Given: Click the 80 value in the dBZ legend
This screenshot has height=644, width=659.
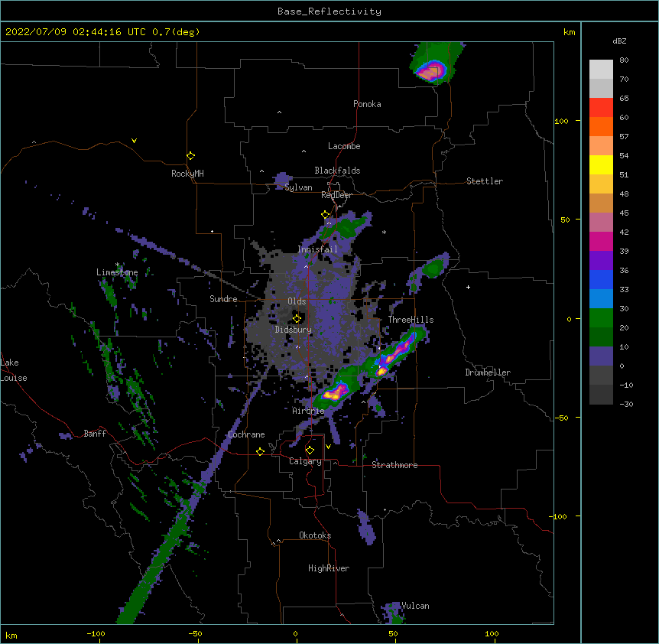Looking at the screenshot, I should pyautogui.click(x=624, y=60).
